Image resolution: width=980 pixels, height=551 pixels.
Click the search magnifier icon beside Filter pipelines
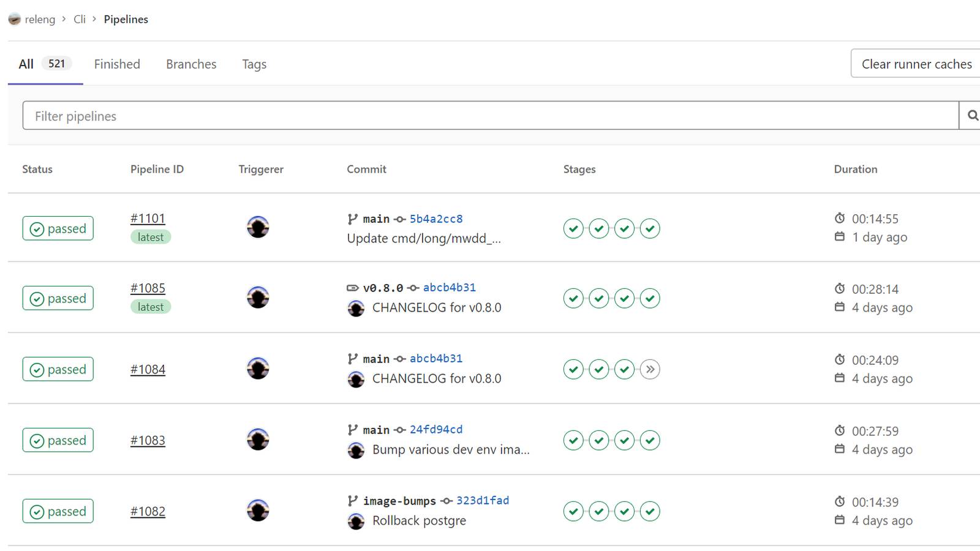tap(972, 116)
